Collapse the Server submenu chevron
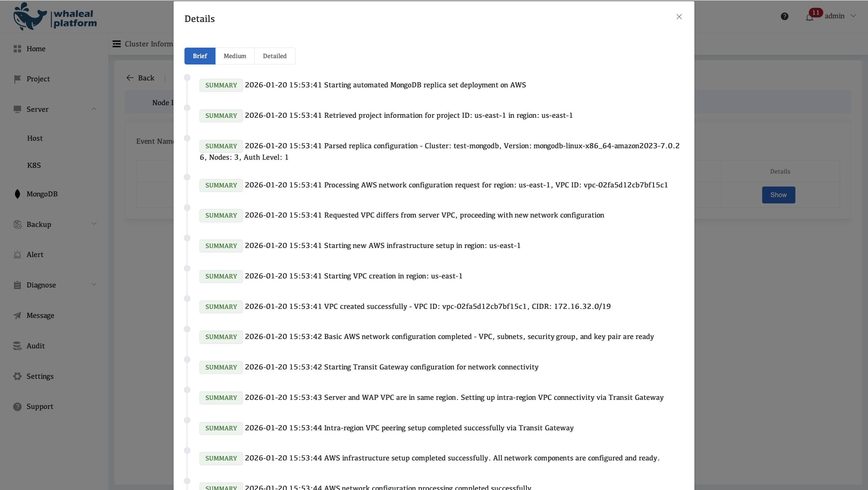868x490 pixels. [94, 109]
